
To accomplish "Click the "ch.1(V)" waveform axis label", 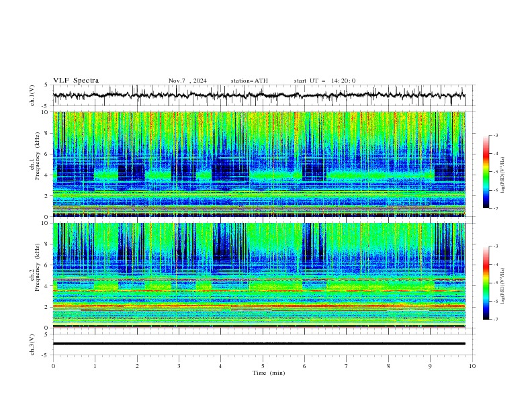I will click(32, 95).
